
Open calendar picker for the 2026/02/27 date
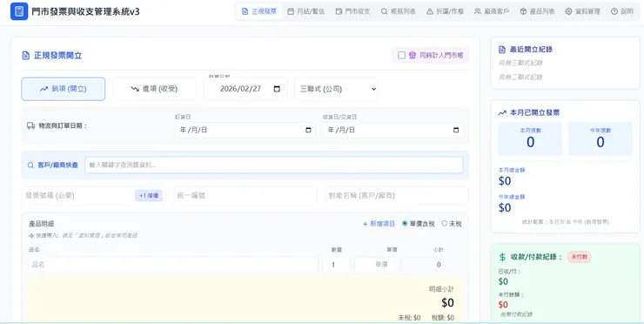click(277, 89)
